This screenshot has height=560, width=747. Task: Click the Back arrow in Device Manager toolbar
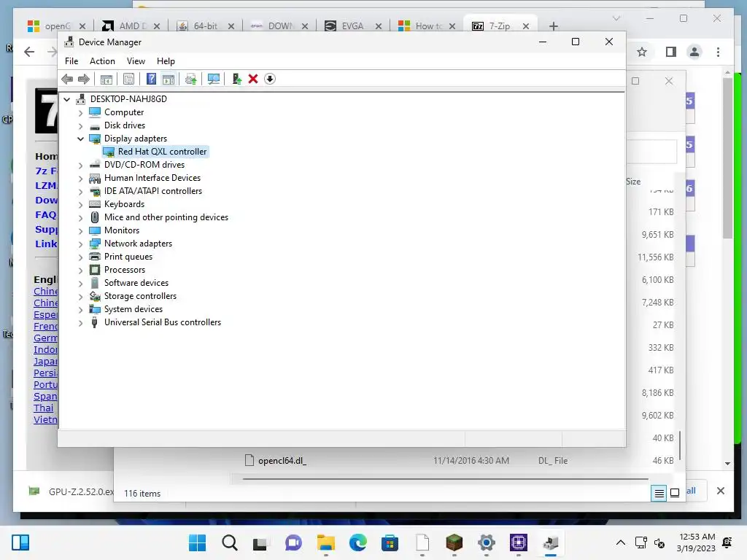67,79
